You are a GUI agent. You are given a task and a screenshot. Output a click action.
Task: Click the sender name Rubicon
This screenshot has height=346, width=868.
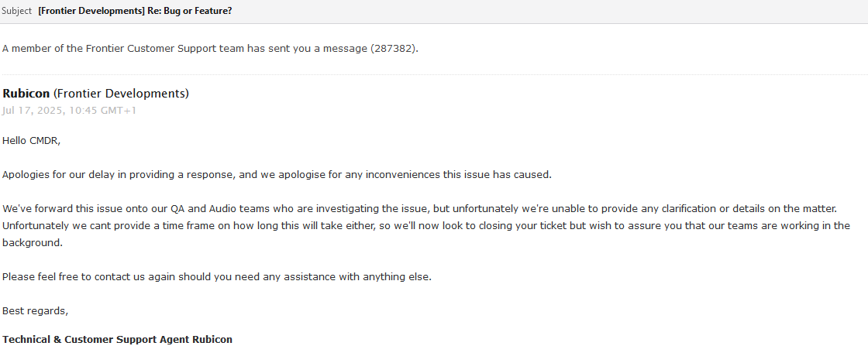click(x=26, y=94)
